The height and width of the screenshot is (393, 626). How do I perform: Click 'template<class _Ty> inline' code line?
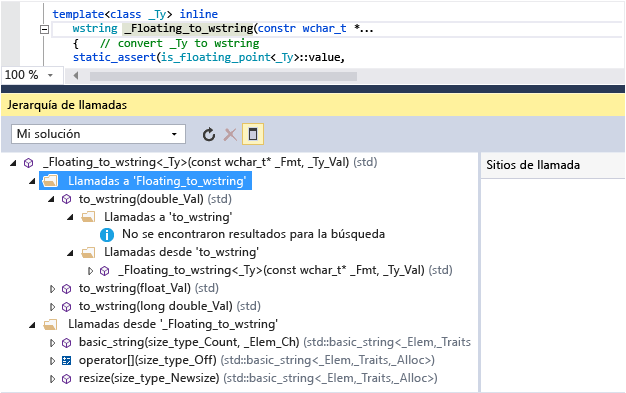[135, 14]
